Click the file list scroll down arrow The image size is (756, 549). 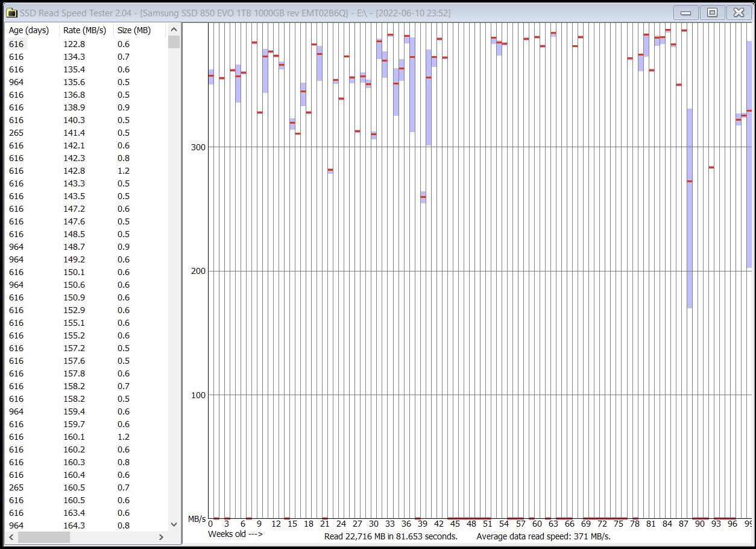click(174, 525)
